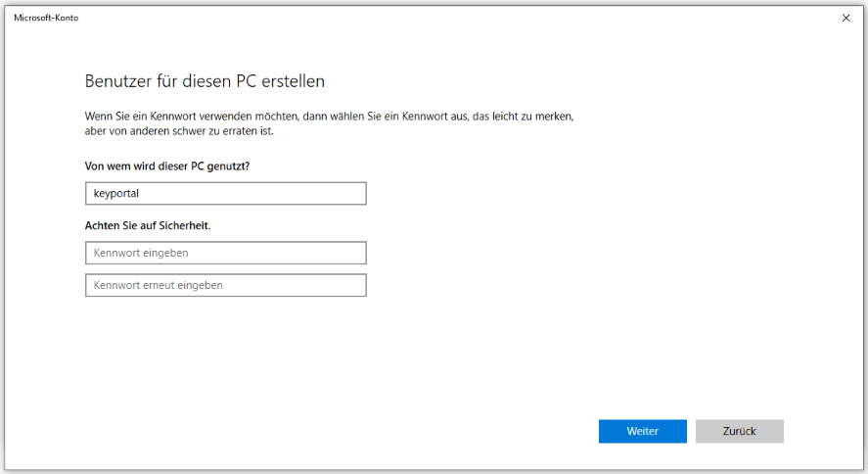
Task: Activate the "Kennwort erneut eingeben" field
Action: pyautogui.click(x=225, y=285)
